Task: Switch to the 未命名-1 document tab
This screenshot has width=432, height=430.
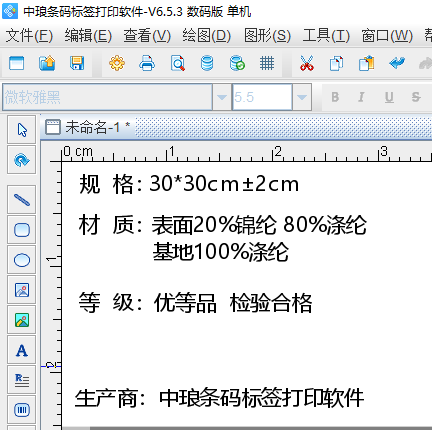Action: (x=88, y=127)
